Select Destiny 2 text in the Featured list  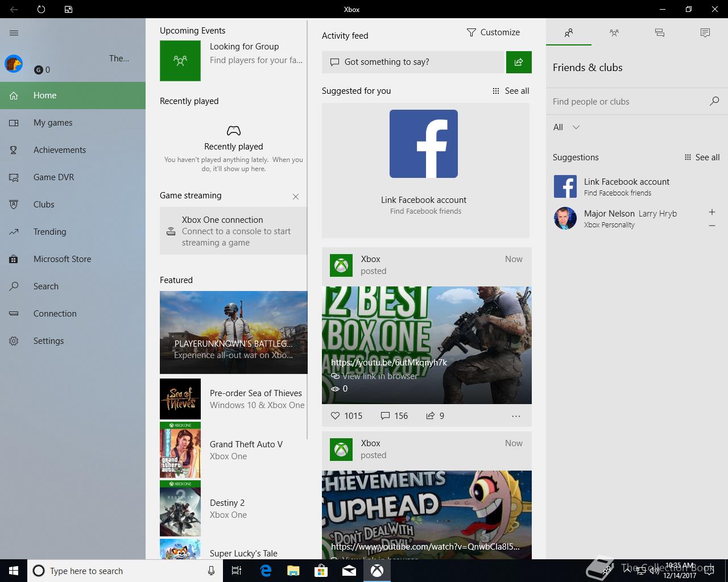click(x=227, y=503)
